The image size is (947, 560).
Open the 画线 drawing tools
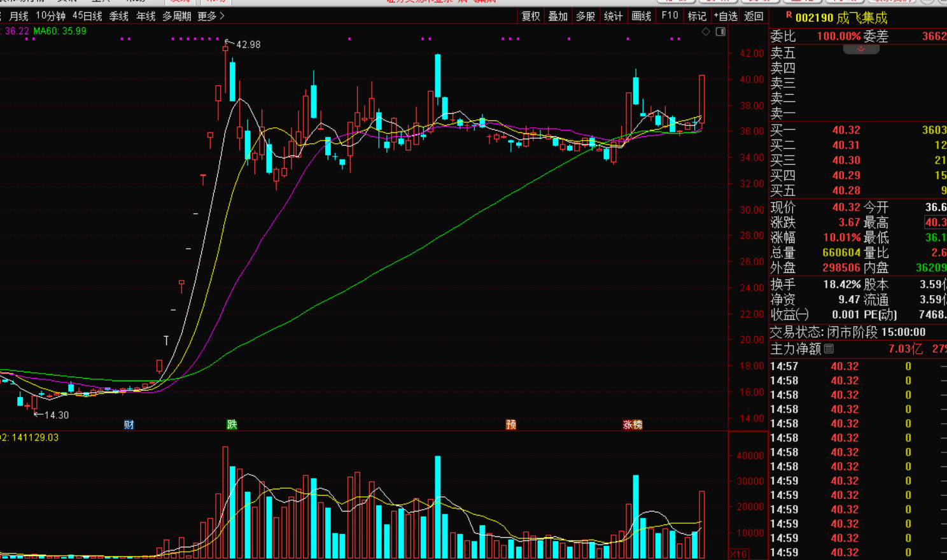click(641, 16)
